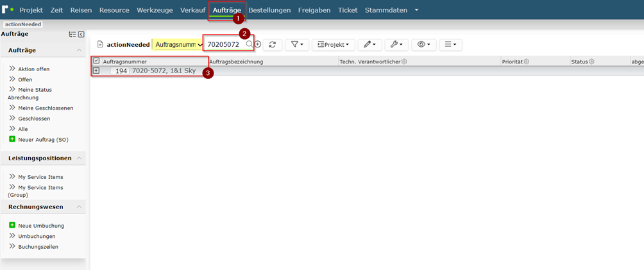
Task: Open the eye view options dropdown
Action: coord(423,44)
